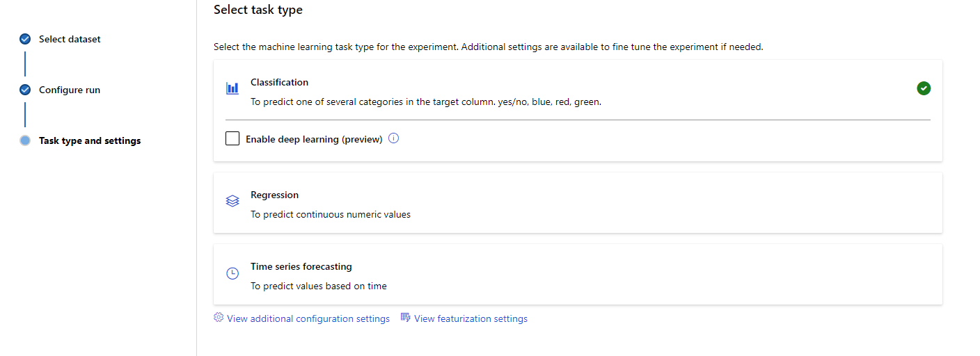Select the Classification task type card
The image size is (980, 356).
(x=578, y=90)
